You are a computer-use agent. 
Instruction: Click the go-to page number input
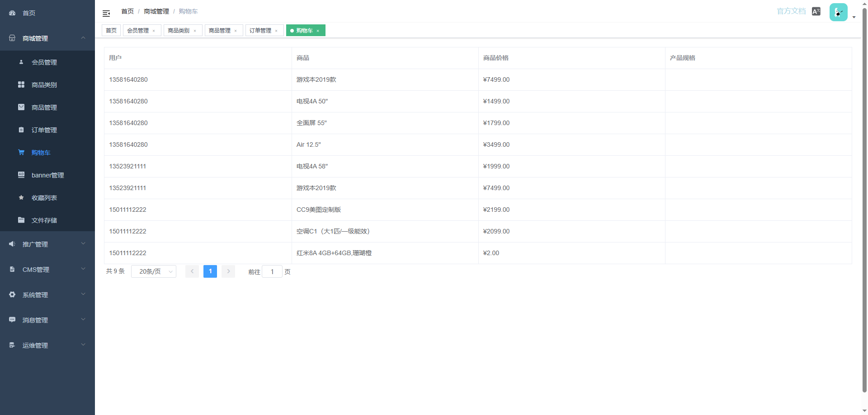[272, 272]
